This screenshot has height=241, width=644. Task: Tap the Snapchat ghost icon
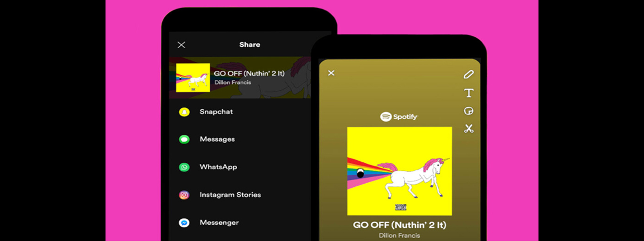pos(184,112)
